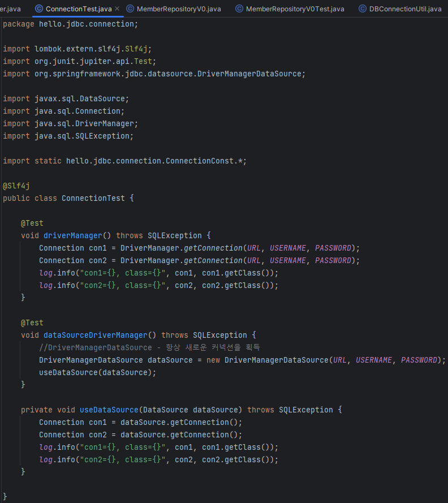
Task: Click the @Slf4j annotation
Action: [16, 186]
